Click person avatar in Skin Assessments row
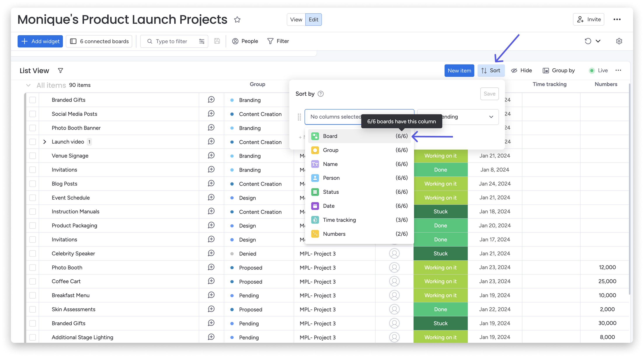644x357 pixels. [394, 309]
